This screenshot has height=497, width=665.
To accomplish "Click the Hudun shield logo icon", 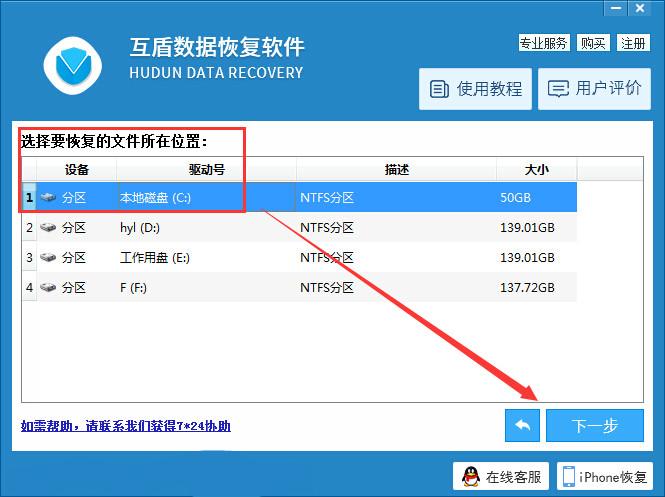I will pyautogui.click(x=73, y=66).
